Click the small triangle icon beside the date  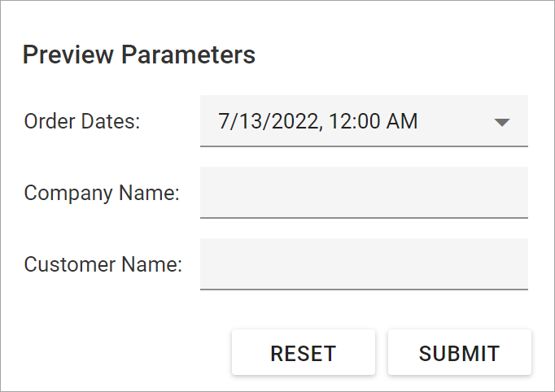[502, 122]
